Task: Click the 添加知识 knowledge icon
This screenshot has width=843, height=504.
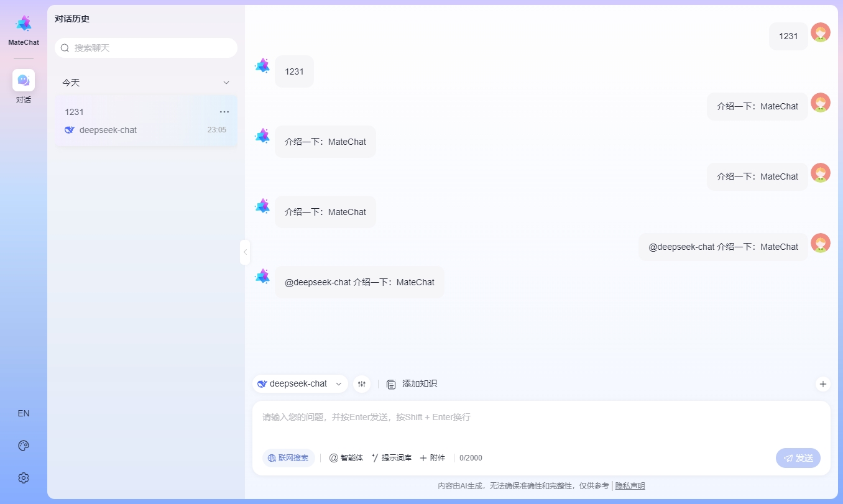Action: click(391, 384)
